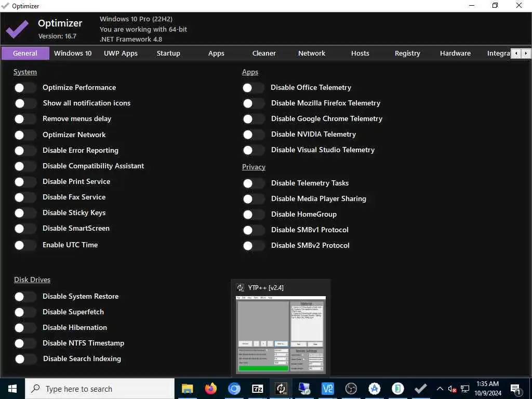Screen dimensions: 532x399
Task: Switch on Disable NVIDIA Telemetry
Action: (x=254, y=135)
